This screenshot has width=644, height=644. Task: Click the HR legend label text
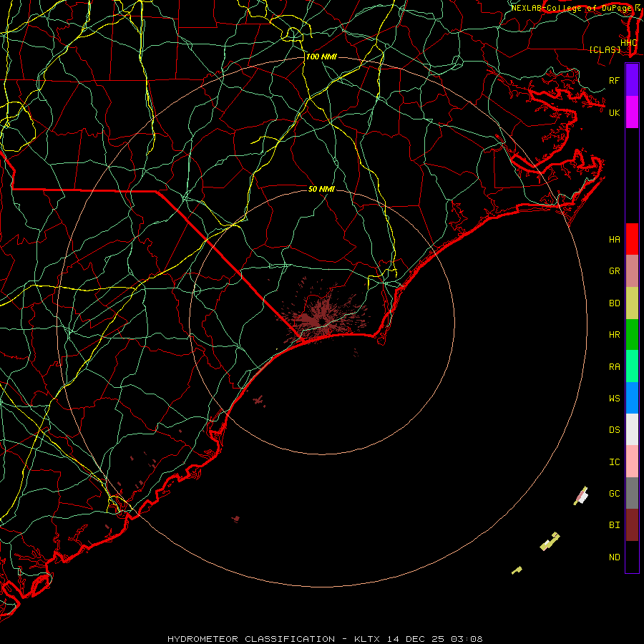(615, 335)
